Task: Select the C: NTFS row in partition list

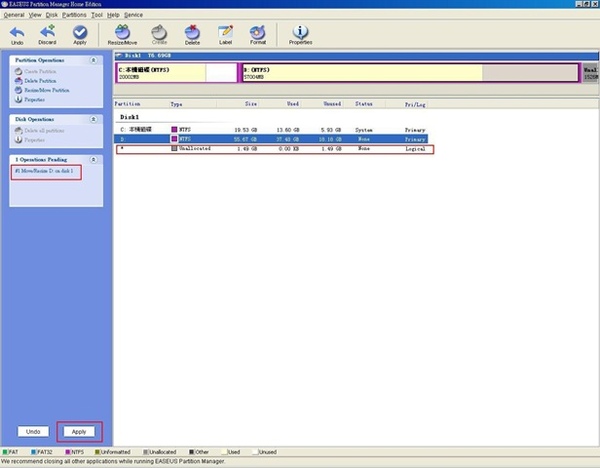Action: 271,130
